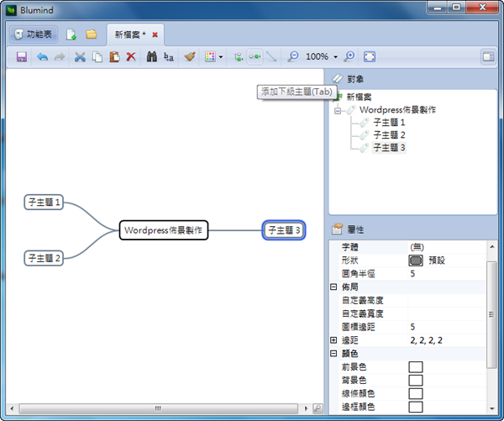Open the 功能表 main menu button

[x=34, y=34]
